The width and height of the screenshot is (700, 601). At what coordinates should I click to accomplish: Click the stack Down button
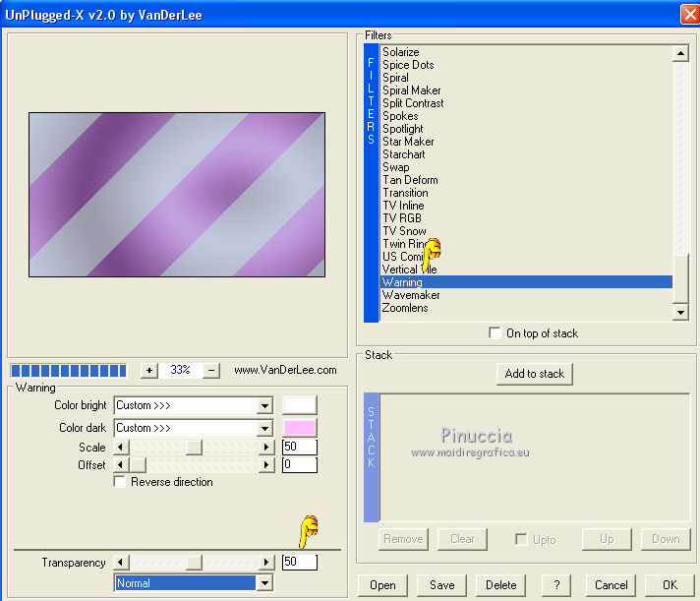pos(666,539)
